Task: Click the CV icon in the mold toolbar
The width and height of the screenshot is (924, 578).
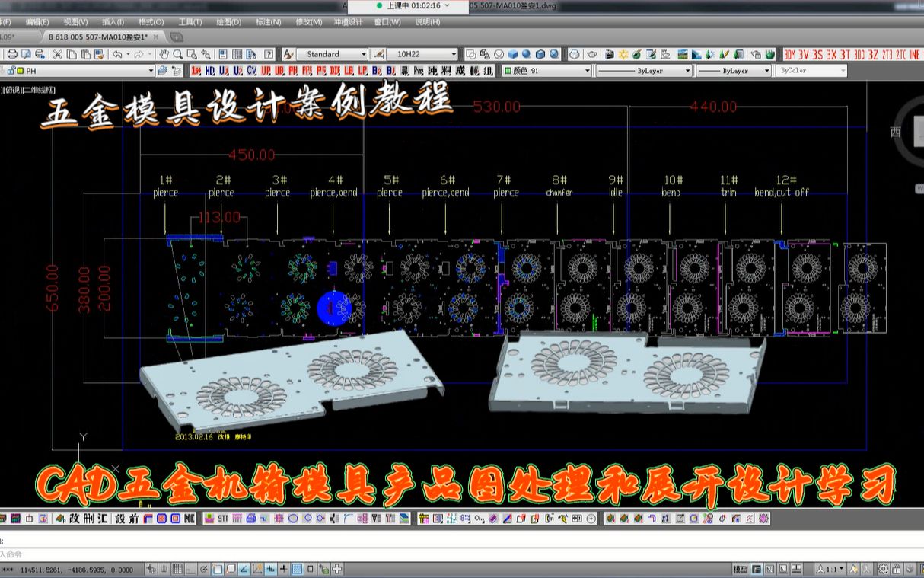Action: (252, 71)
